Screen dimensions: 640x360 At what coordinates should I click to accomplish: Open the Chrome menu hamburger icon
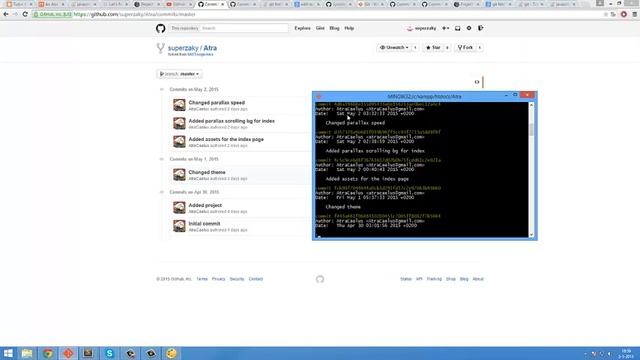point(635,14)
